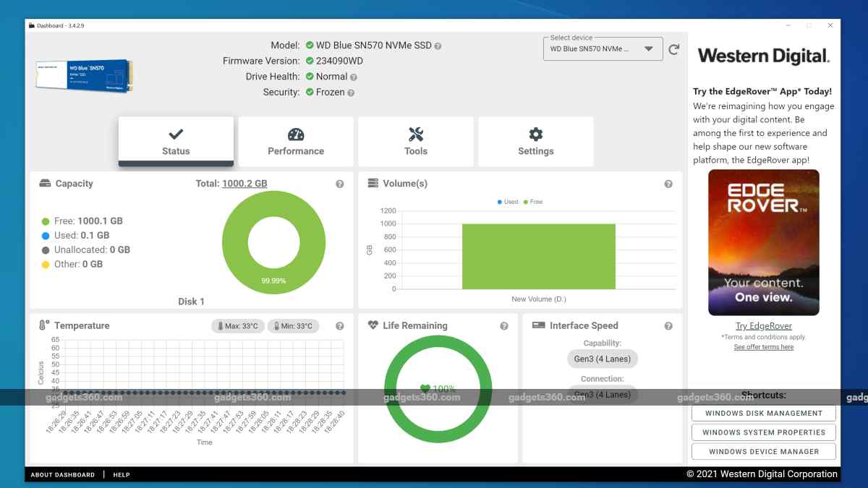Click the drive icon in the Capacity header
This screenshot has width=868, height=488.
click(45, 184)
